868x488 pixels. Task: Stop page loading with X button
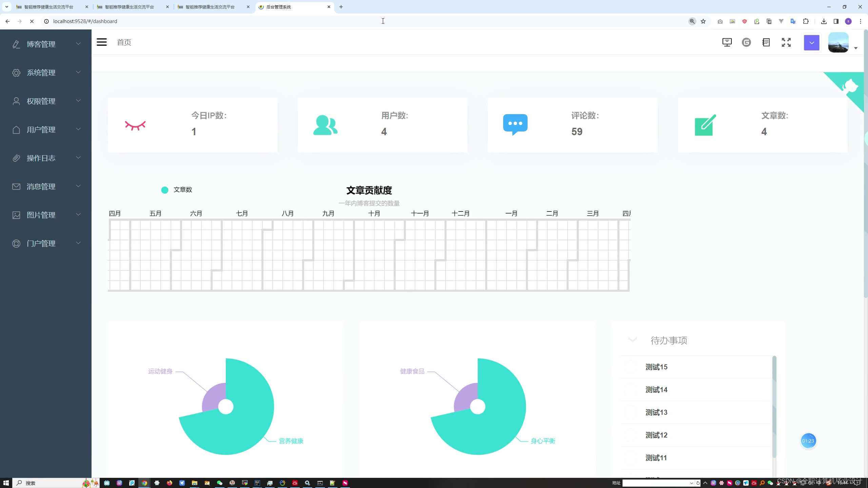tap(32, 21)
